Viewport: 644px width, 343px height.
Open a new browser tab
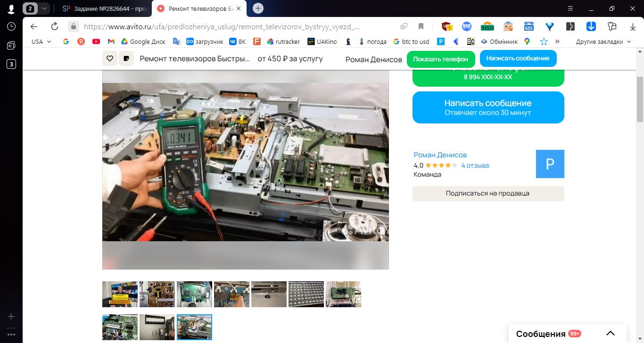click(x=258, y=8)
